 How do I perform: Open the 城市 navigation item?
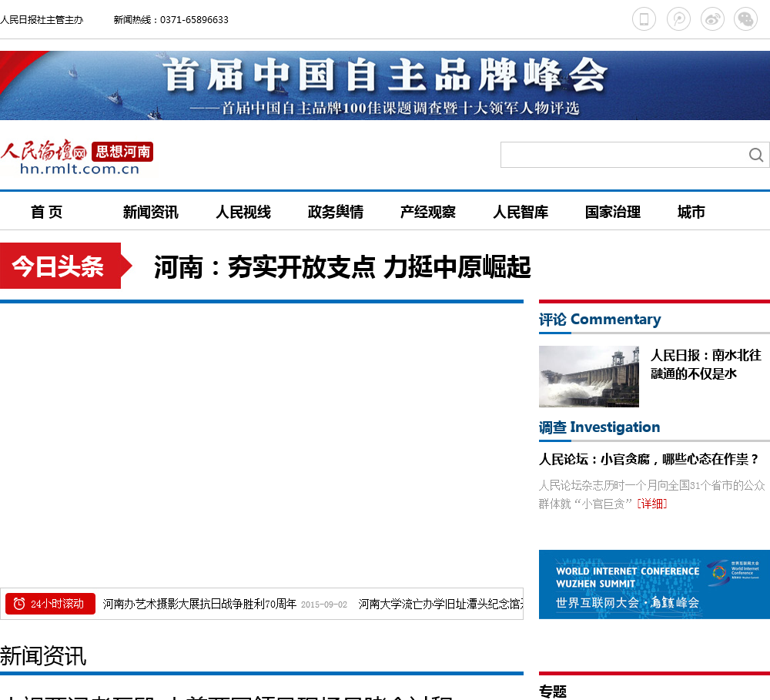[691, 213]
